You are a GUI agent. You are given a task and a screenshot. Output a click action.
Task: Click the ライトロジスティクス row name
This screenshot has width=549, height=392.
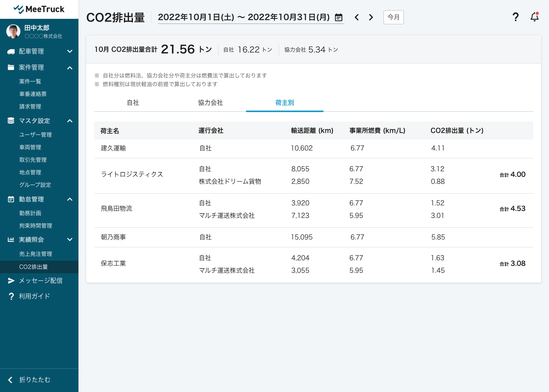pos(132,174)
